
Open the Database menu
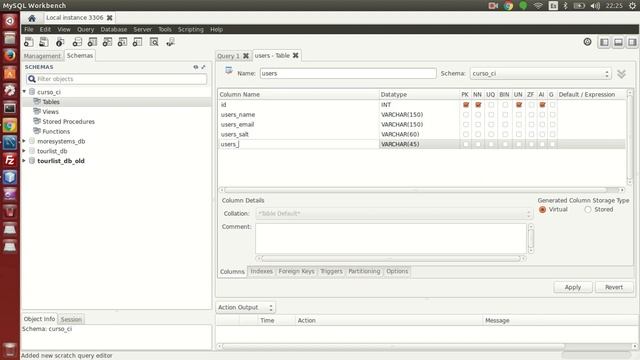[x=113, y=29]
